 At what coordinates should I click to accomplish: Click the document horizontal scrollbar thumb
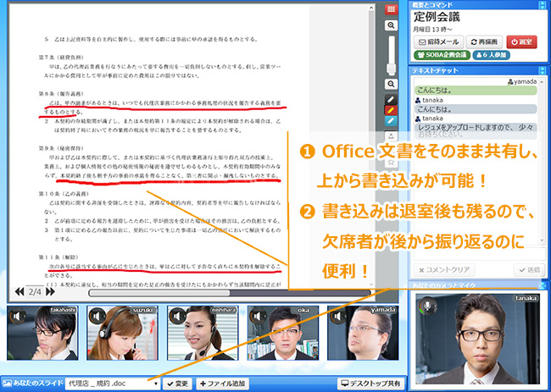tap(159, 293)
